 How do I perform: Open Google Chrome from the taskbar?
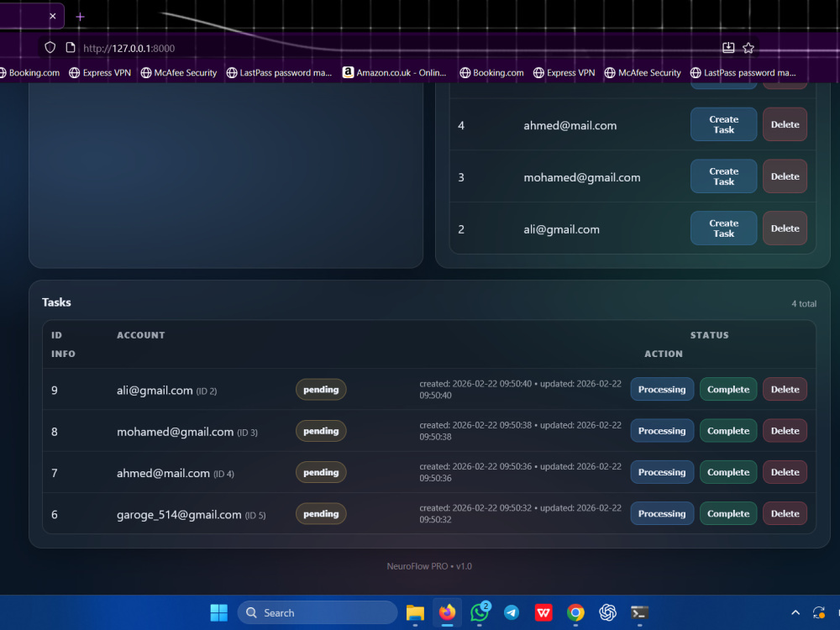coord(576,612)
